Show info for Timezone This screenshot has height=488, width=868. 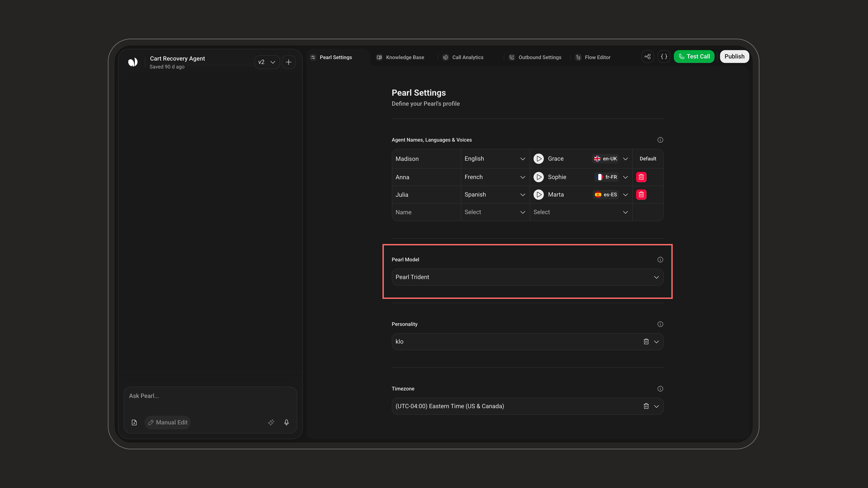pyautogui.click(x=660, y=389)
